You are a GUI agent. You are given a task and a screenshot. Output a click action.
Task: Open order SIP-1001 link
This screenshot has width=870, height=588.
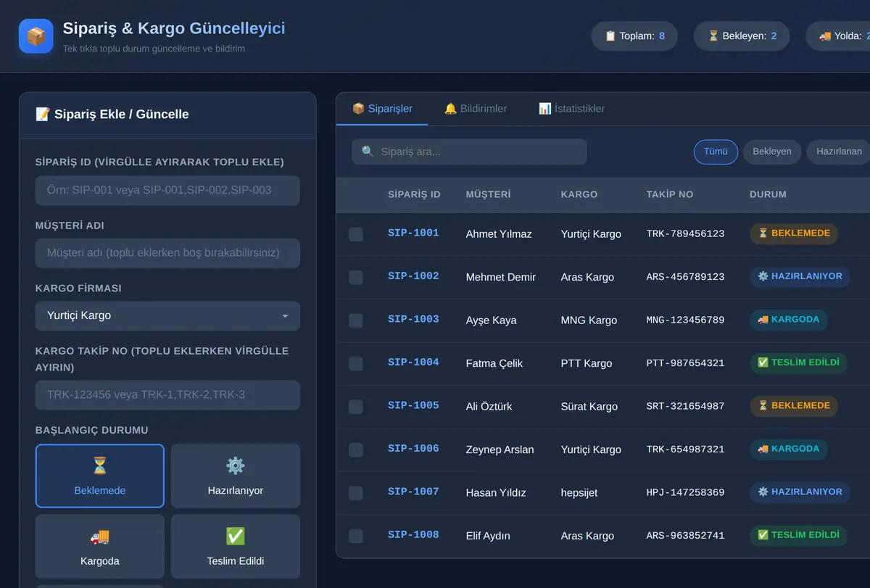coord(413,233)
